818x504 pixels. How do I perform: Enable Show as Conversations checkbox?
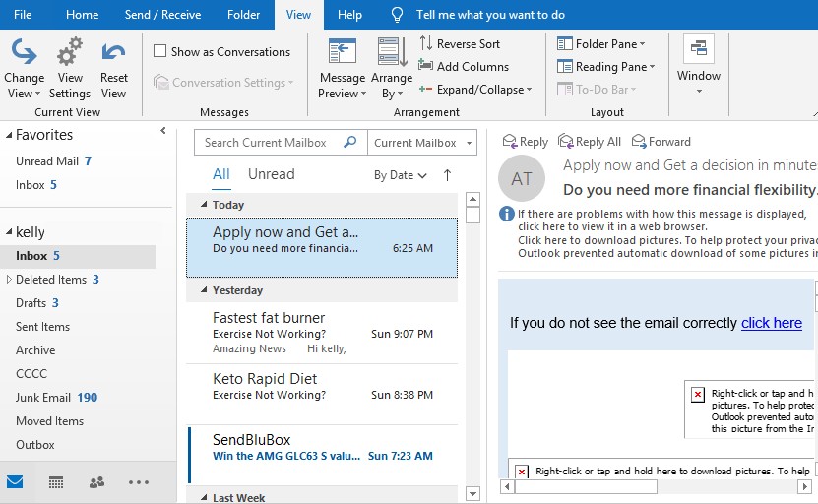[x=160, y=52]
